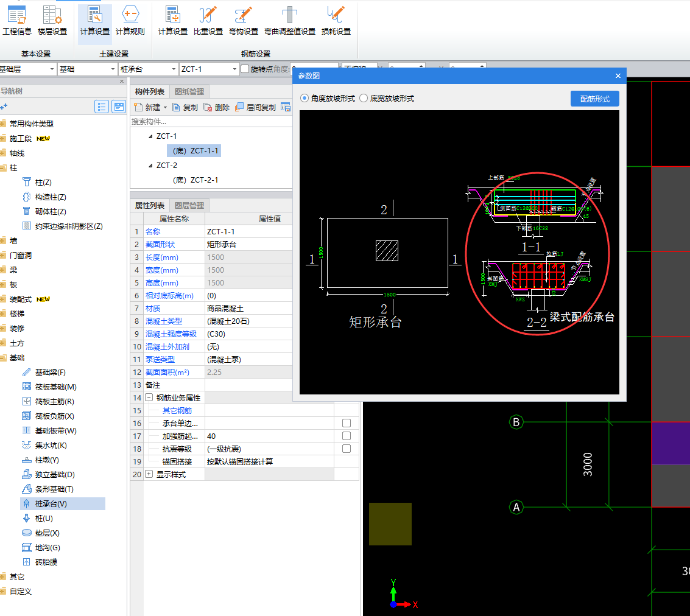Click the 搜索构件 search field
The width and height of the screenshot is (690, 616).
pos(211,121)
